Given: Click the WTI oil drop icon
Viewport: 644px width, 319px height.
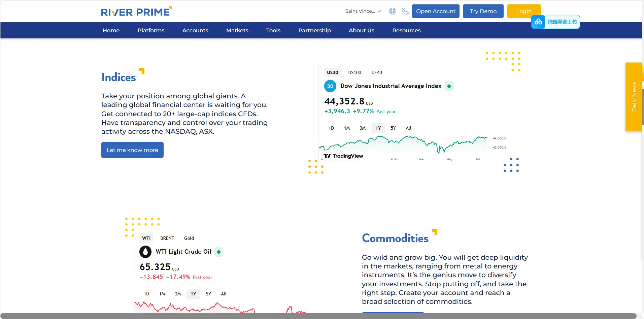Looking at the screenshot, I should [145, 252].
